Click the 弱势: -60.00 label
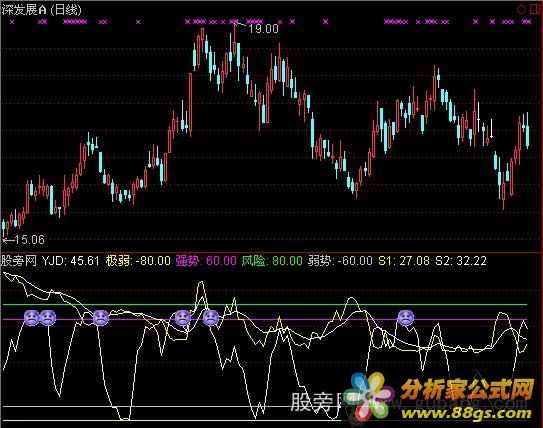Viewport: 543px width, 428px height. (x=340, y=261)
